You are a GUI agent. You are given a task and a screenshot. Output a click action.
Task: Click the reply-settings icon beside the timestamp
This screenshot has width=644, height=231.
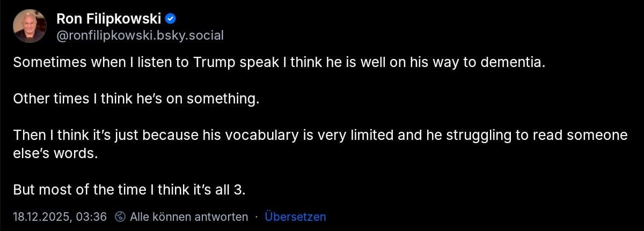pos(121,217)
